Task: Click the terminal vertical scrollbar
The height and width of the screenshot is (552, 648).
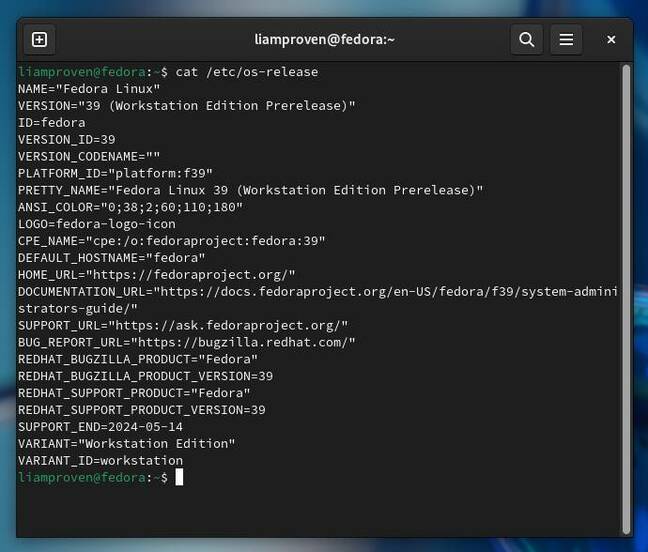Action: click(627, 299)
